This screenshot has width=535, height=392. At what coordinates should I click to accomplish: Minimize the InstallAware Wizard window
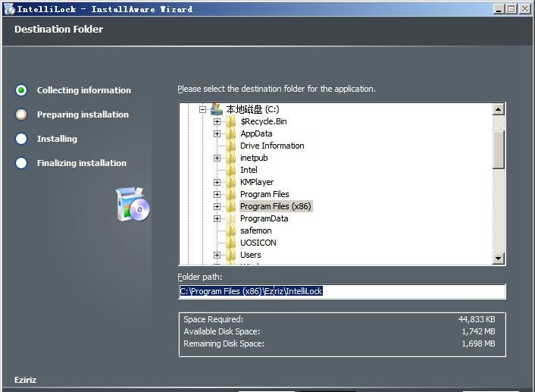(499, 9)
